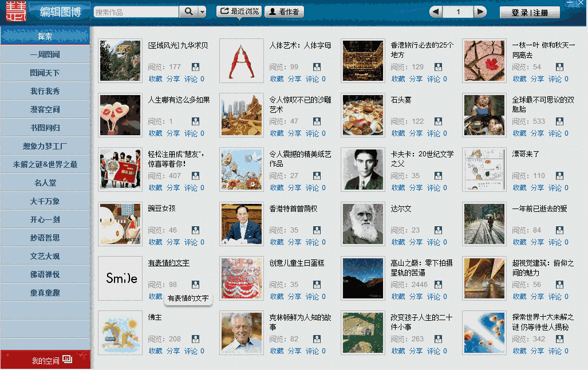Click author icon for 精美纸艺作品 item
The image size is (588, 370).
pos(317,176)
